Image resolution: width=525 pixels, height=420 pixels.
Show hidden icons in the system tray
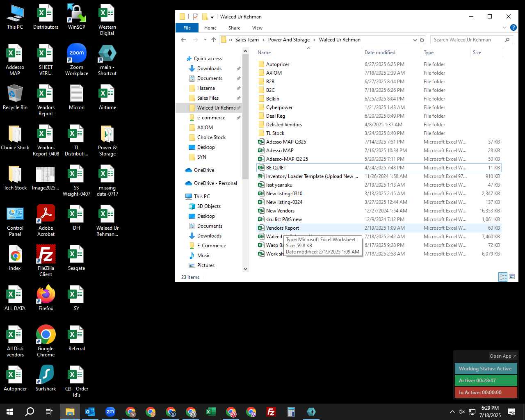click(452, 412)
